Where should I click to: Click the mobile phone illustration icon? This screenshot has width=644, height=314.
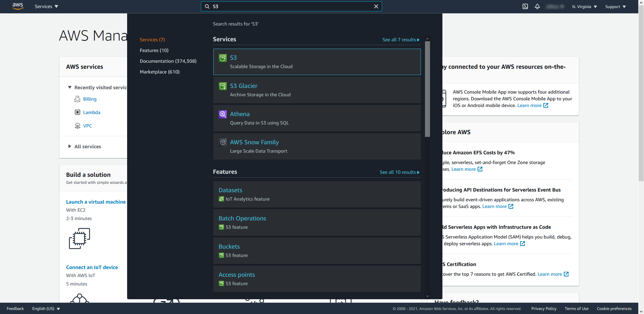point(444,99)
